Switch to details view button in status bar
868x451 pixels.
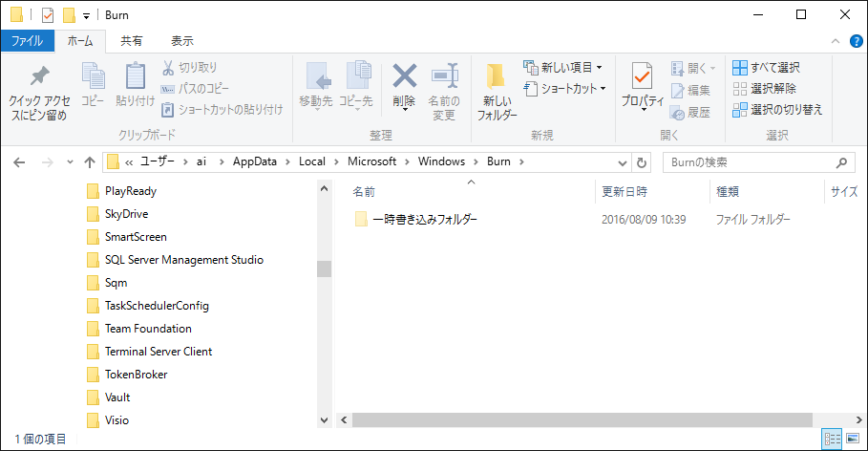tap(832, 439)
